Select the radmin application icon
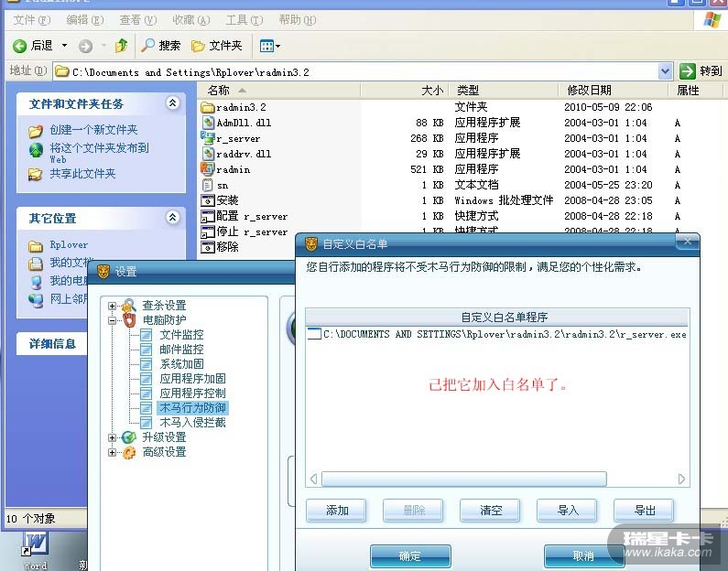Screen dimensions: 728x571 [208, 169]
